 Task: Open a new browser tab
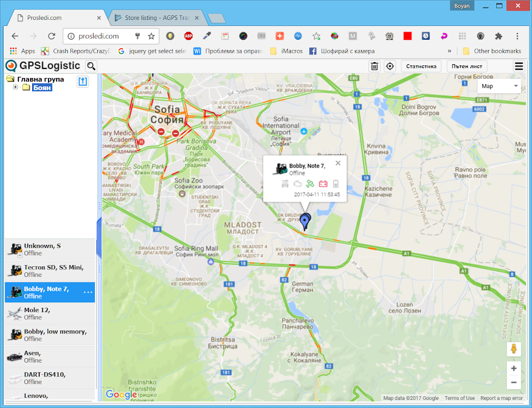217,18
